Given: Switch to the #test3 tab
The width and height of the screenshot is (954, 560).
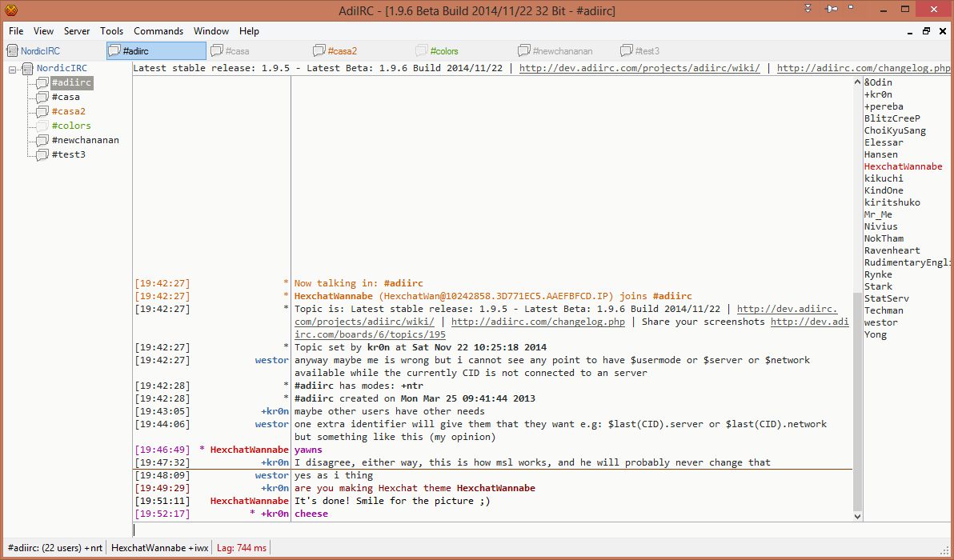Looking at the screenshot, I should point(667,50).
